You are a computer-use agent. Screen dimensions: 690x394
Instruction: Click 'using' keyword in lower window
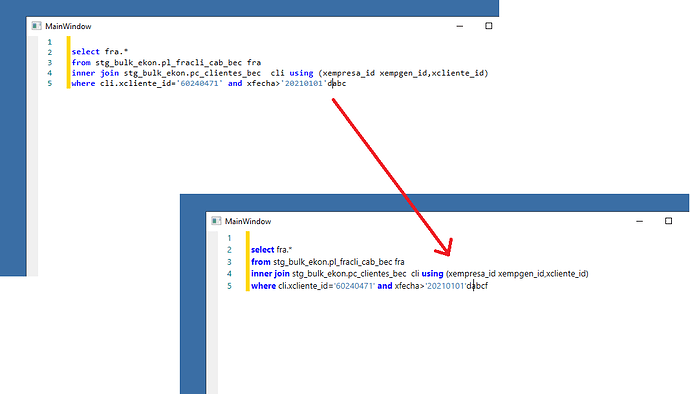(x=432, y=273)
